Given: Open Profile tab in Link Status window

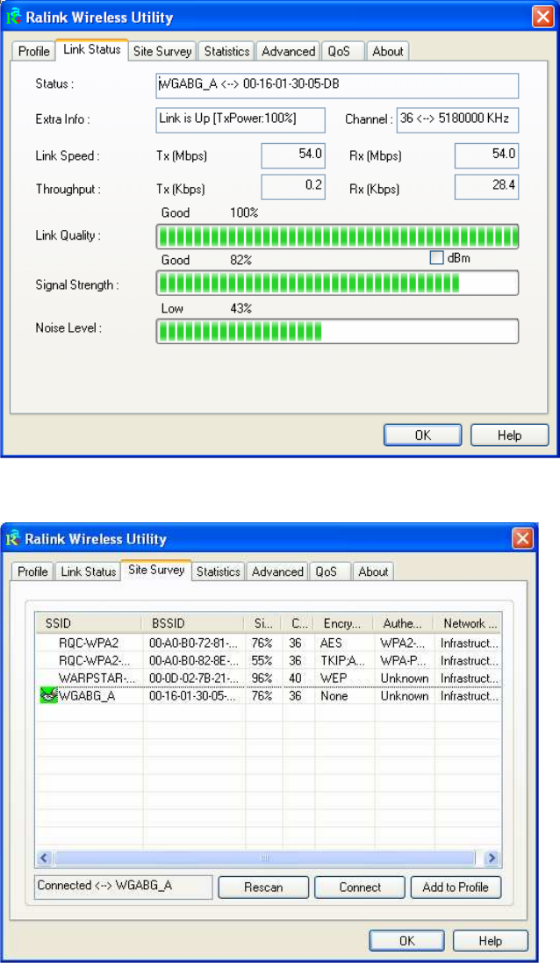Looking at the screenshot, I should coord(33,51).
